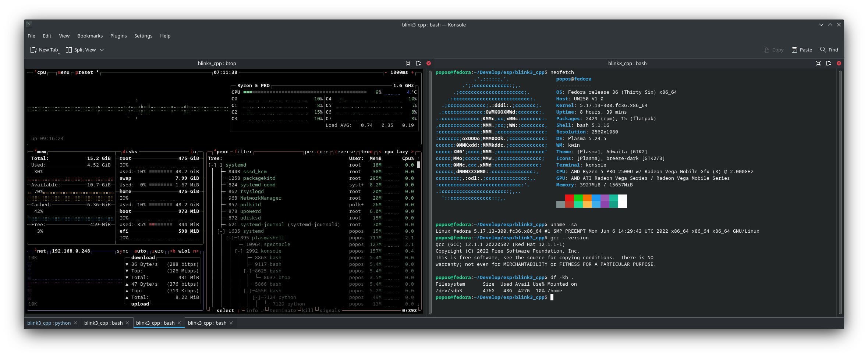
Task: Click the Split View toolbar icon
Action: [x=69, y=50]
